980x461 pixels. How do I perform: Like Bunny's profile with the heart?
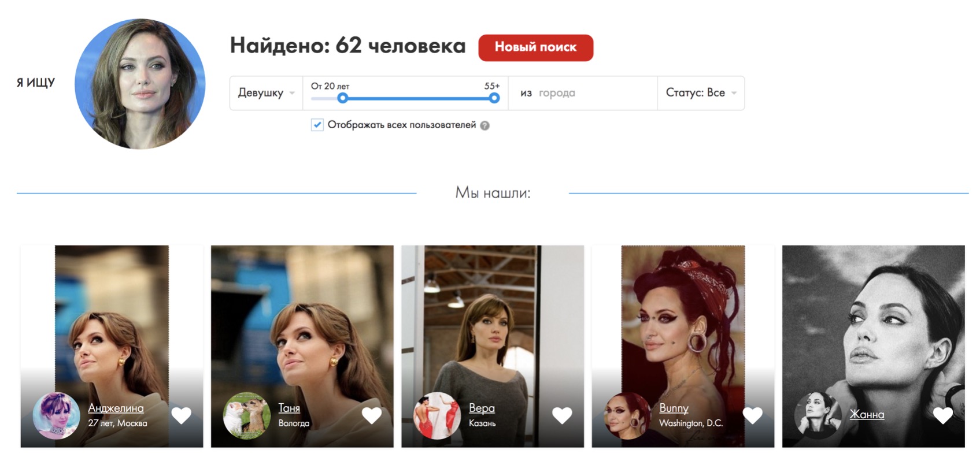[x=752, y=415]
